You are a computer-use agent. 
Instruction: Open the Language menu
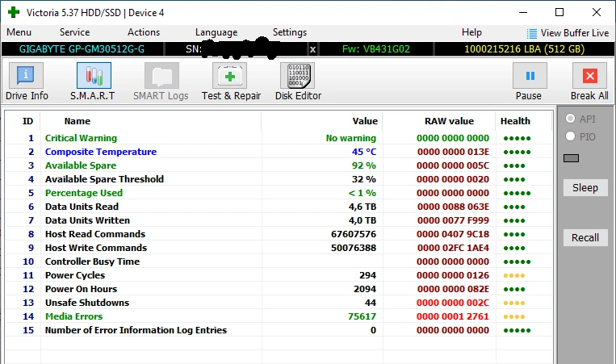pos(216,32)
